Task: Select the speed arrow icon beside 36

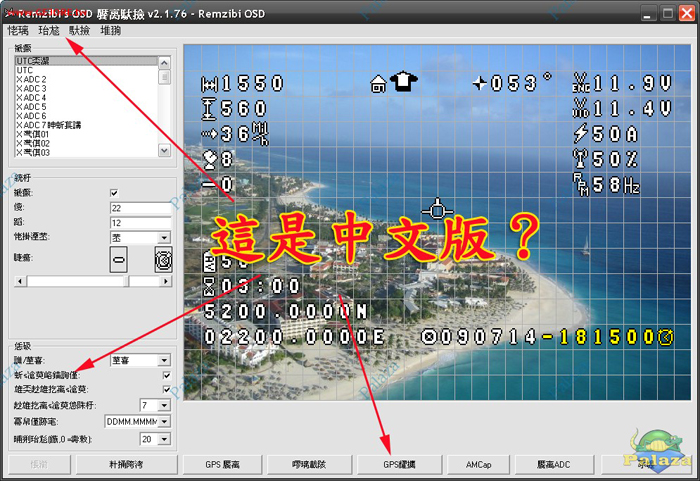Action: pyautogui.click(x=209, y=134)
